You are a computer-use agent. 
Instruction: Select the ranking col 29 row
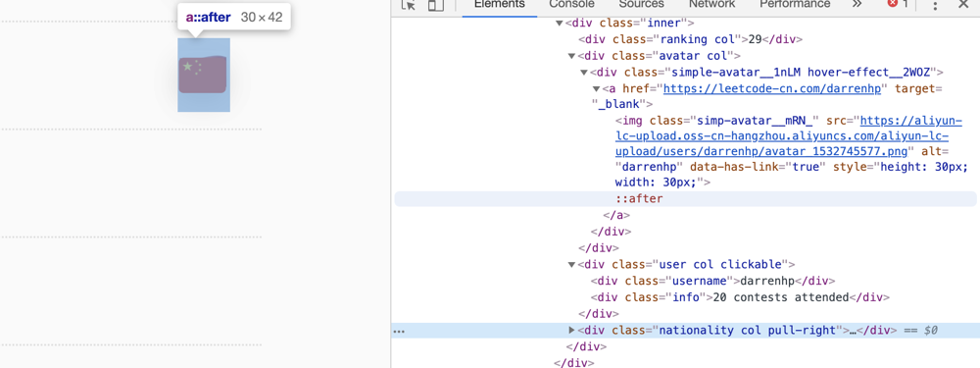pyautogui.click(x=690, y=39)
